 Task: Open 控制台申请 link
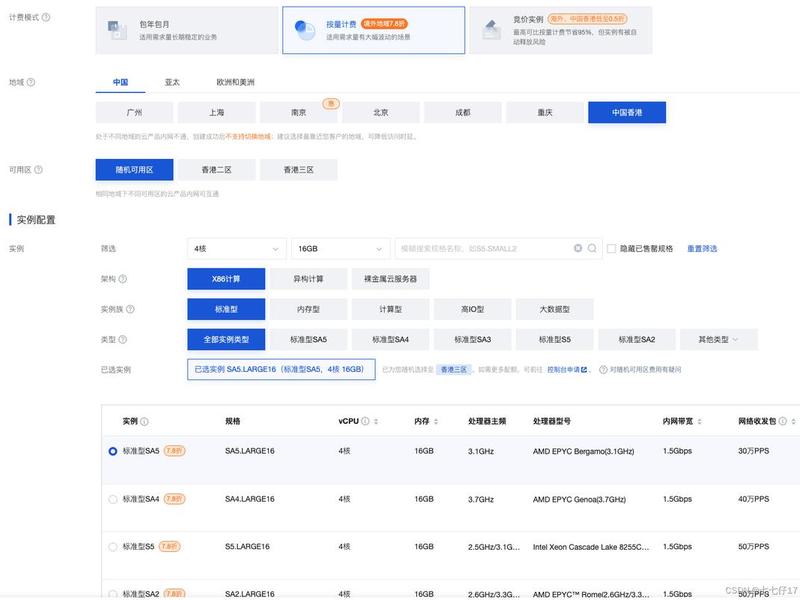[567, 370]
